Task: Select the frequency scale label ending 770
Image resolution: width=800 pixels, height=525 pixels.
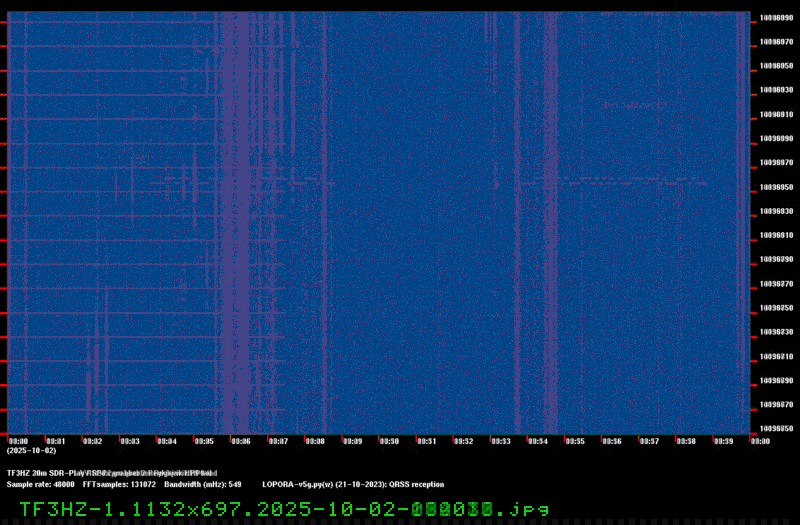Action: click(776, 284)
